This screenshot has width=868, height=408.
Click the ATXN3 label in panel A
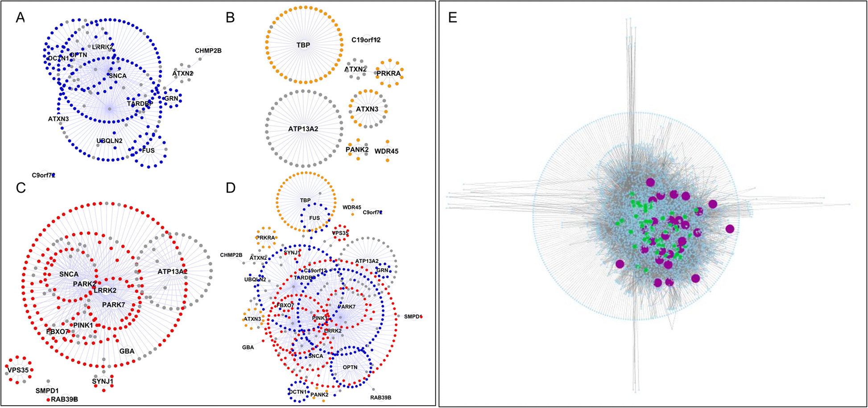(58, 119)
